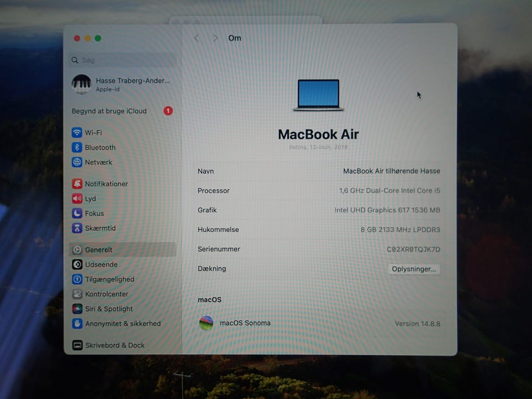Select Siri & Spotlight icon
532x399 pixels.
pos(77,309)
